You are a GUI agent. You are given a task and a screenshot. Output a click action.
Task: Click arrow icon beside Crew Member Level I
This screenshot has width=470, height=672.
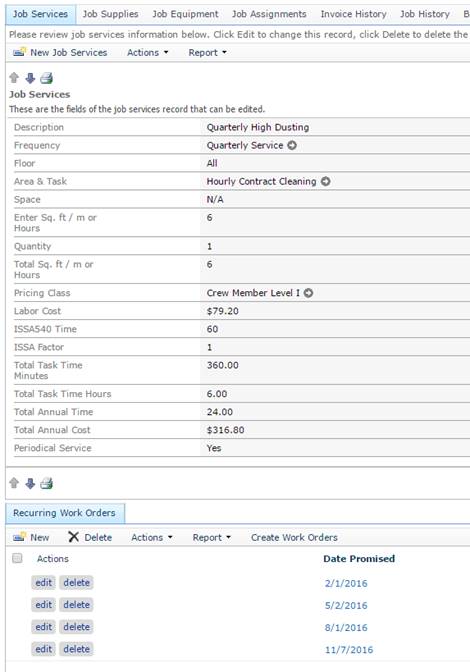coord(308,293)
